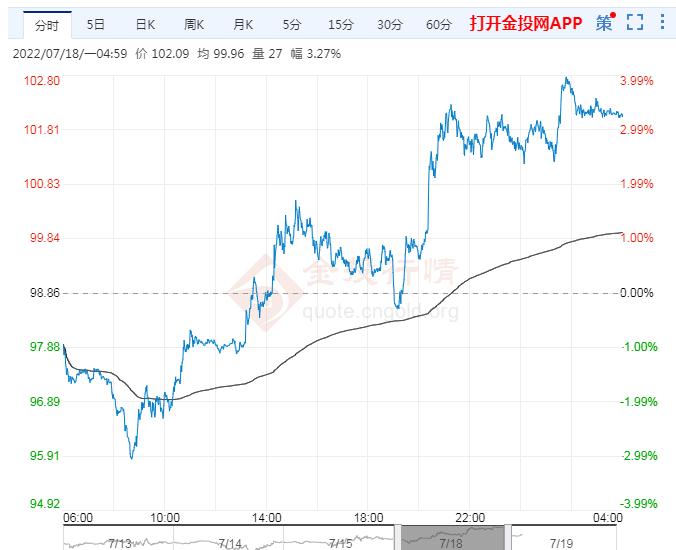The image size is (676, 550).
Task: Click the 99.84 price axis label
Action: pyautogui.click(x=45, y=238)
